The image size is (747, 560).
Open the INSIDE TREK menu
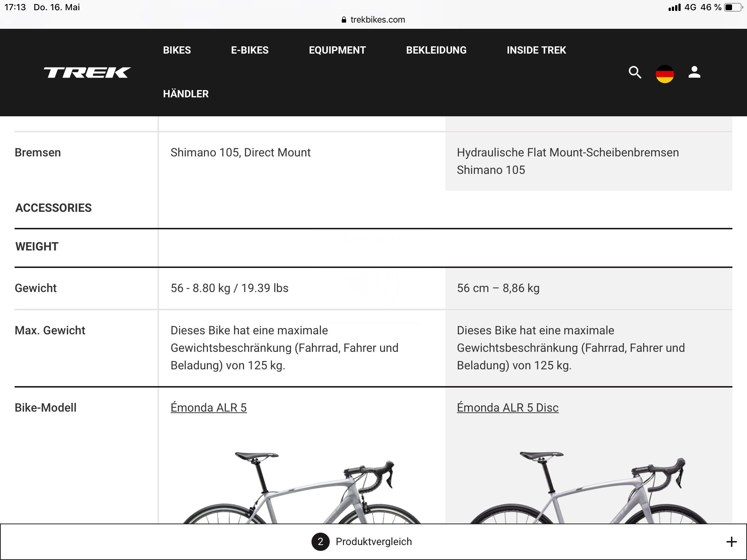pyautogui.click(x=536, y=50)
